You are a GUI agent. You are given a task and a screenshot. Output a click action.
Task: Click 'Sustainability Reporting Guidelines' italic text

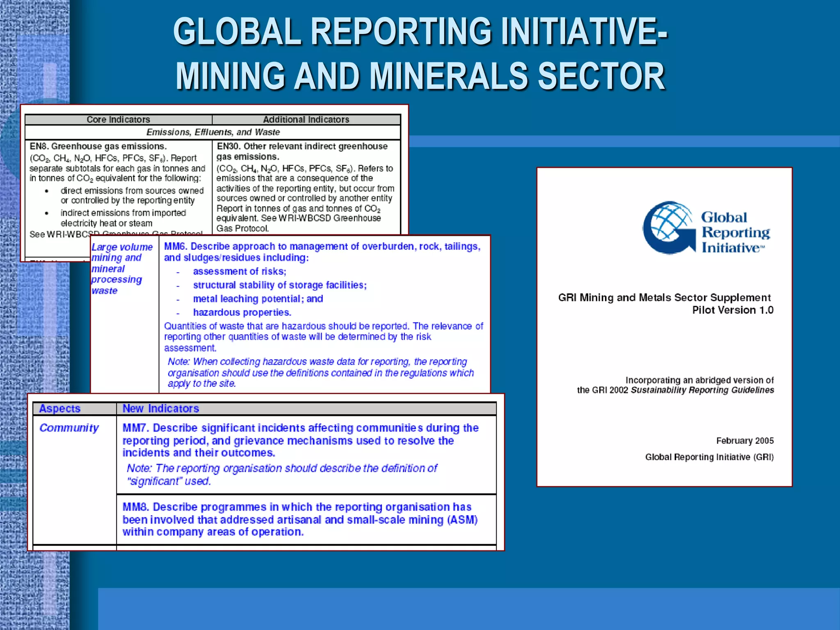coord(702,390)
